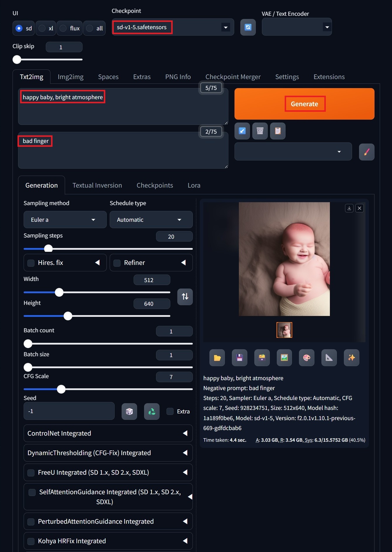This screenshot has width=392, height=552.
Task: Expand the FreeU Integrated arrow
Action: coord(185,472)
